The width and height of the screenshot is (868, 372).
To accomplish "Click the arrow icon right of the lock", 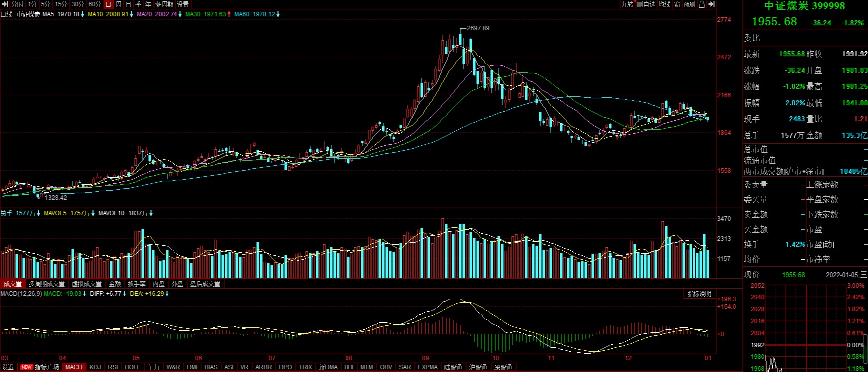I will tap(711, 4).
